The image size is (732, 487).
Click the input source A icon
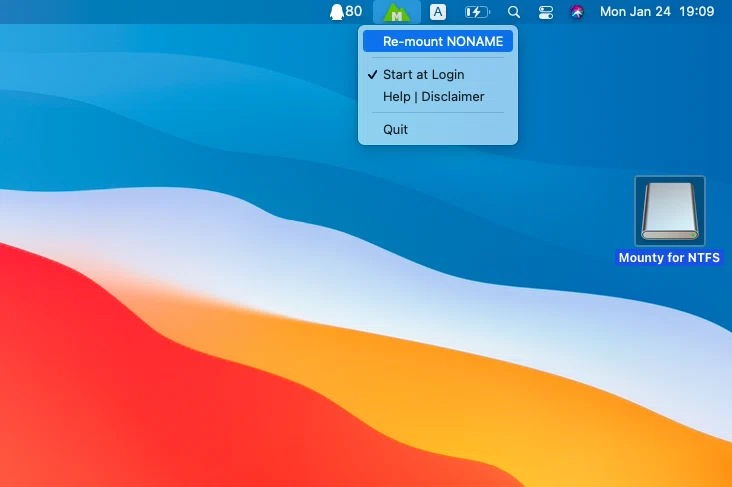437,12
